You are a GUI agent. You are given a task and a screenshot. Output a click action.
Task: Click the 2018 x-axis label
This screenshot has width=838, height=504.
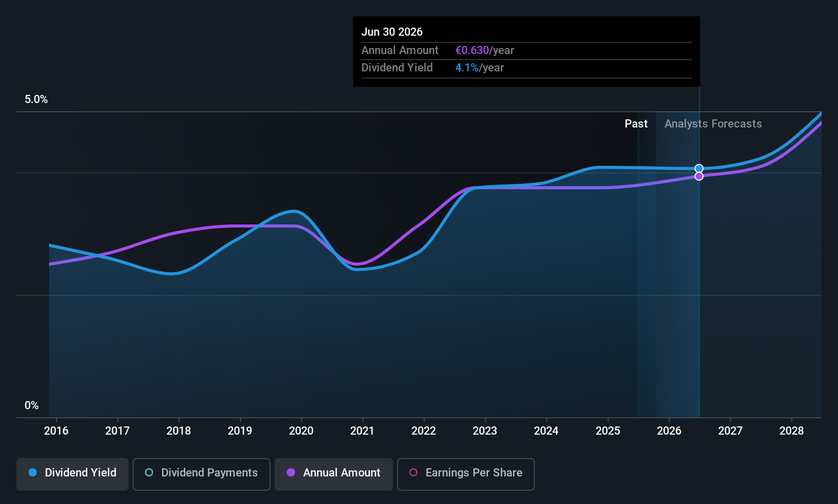click(x=179, y=431)
